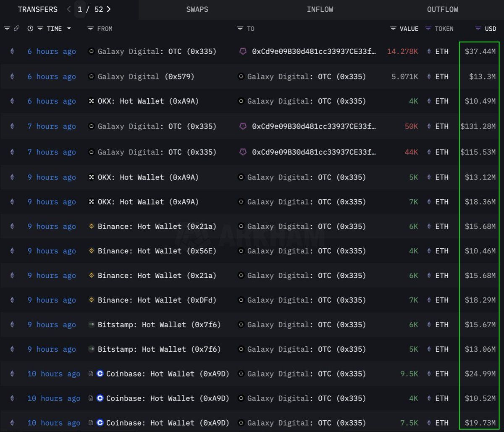The image size is (504, 432).
Task: Switch to the SWAPS tab
Action: tap(197, 9)
